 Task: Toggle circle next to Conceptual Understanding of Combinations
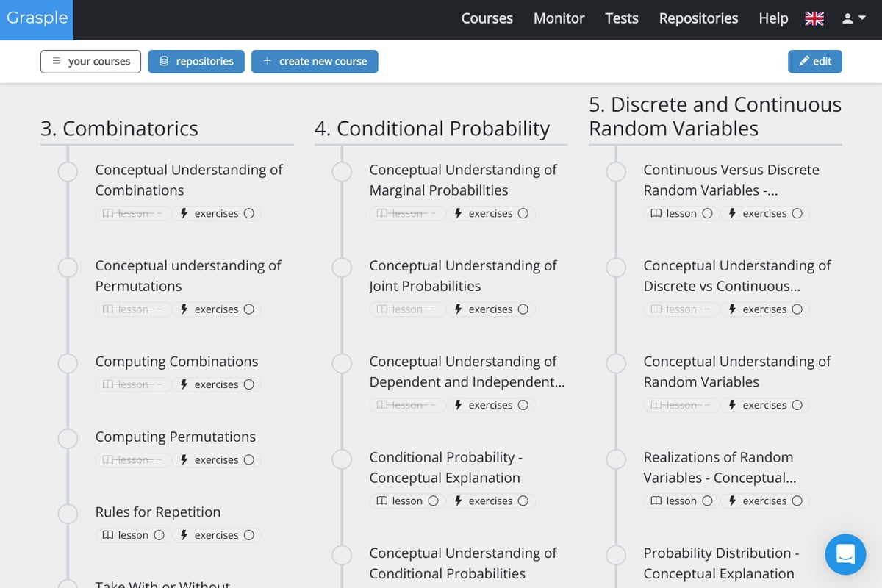(68, 172)
